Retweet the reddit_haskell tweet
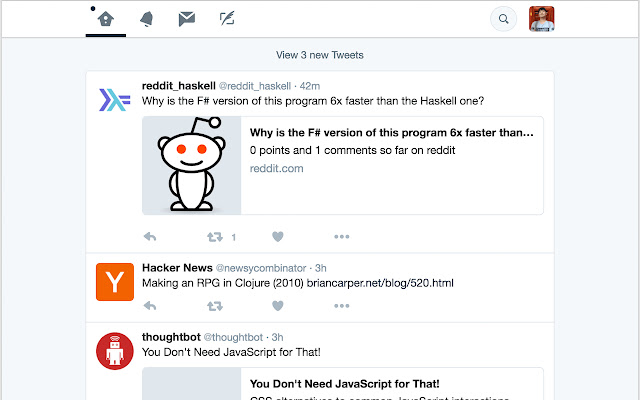Screen dimensions: 640x400 point(214,237)
